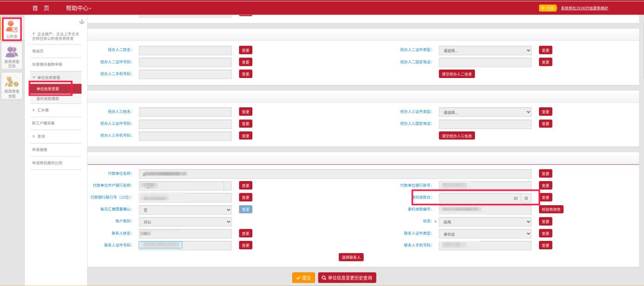
Task: Open the 状态 dropdown showing 启用
Action: pos(485,221)
